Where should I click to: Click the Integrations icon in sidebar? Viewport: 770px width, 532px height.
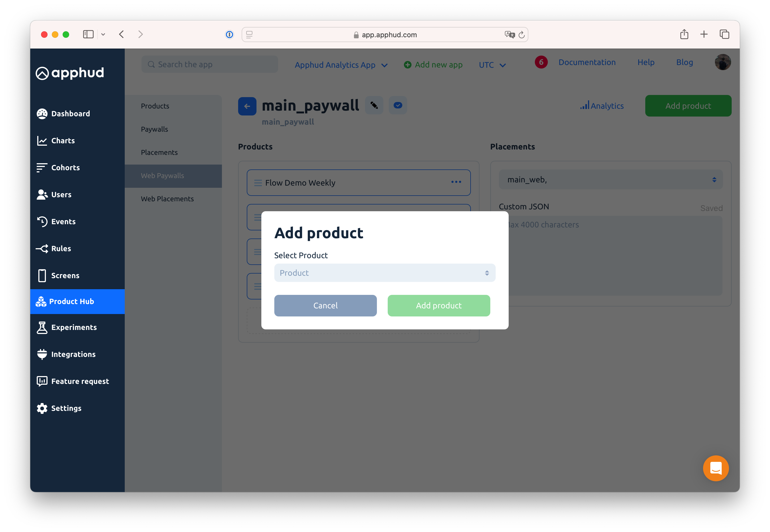click(x=42, y=354)
